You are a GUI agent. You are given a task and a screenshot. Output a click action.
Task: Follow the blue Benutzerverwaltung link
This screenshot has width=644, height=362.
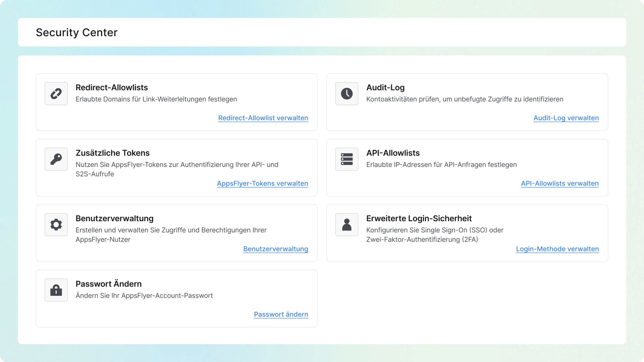(275, 249)
